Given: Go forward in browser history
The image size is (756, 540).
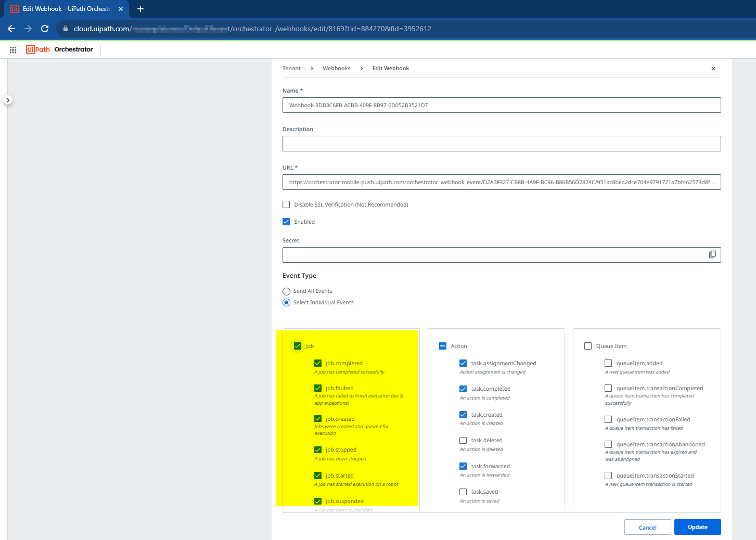Looking at the screenshot, I should pyautogui.click(x=28, y=29).
